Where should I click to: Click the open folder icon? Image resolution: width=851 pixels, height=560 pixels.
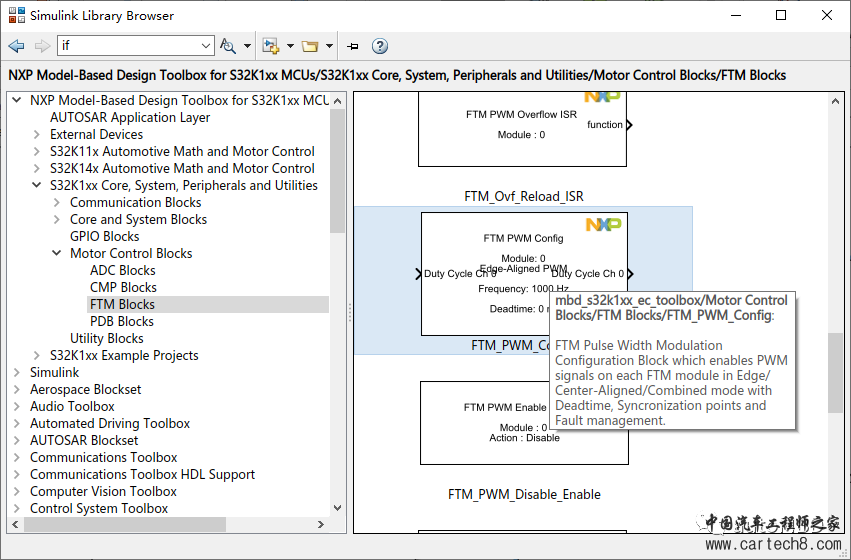310,46
